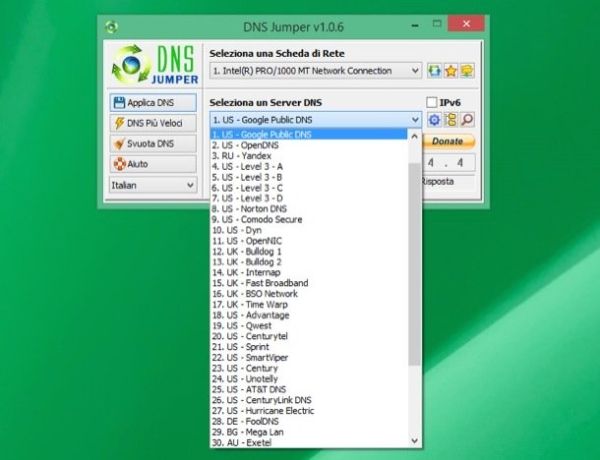Click the network adapter info icon
Screen dimensions: 600x460
467,71
